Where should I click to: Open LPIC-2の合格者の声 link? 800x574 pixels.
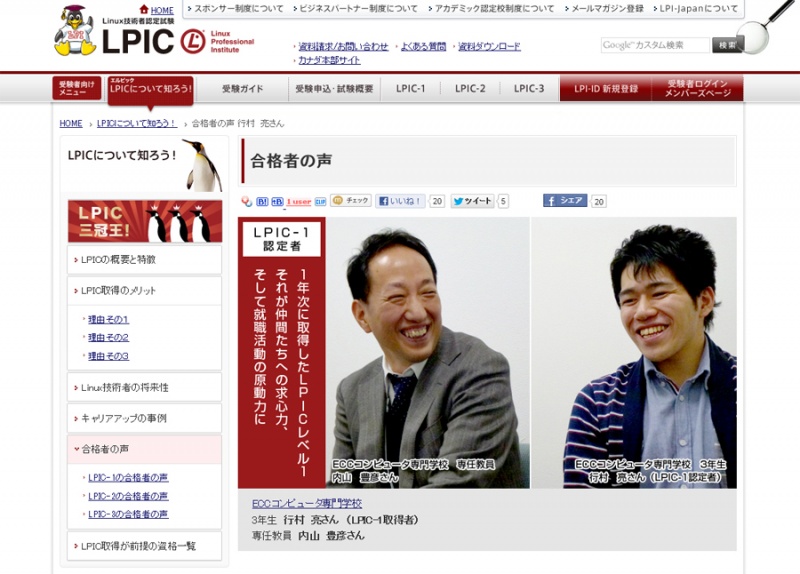128,496
